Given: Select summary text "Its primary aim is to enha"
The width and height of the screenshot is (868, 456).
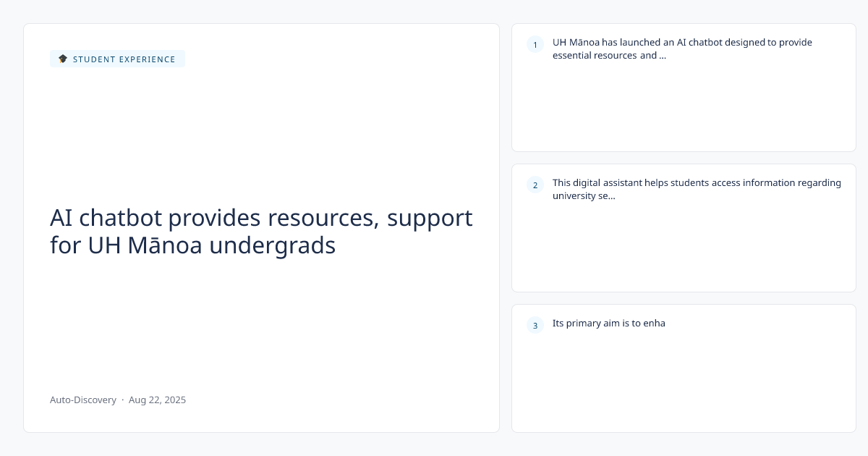Looking at the screenshot, I should pos(608,324).
